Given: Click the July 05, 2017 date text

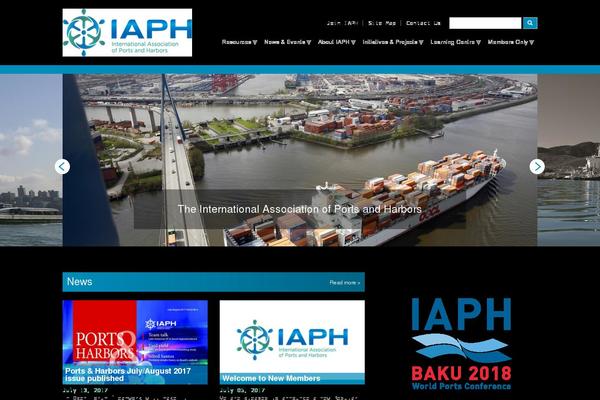Looking at the screenshot, I should click(242, 390).
